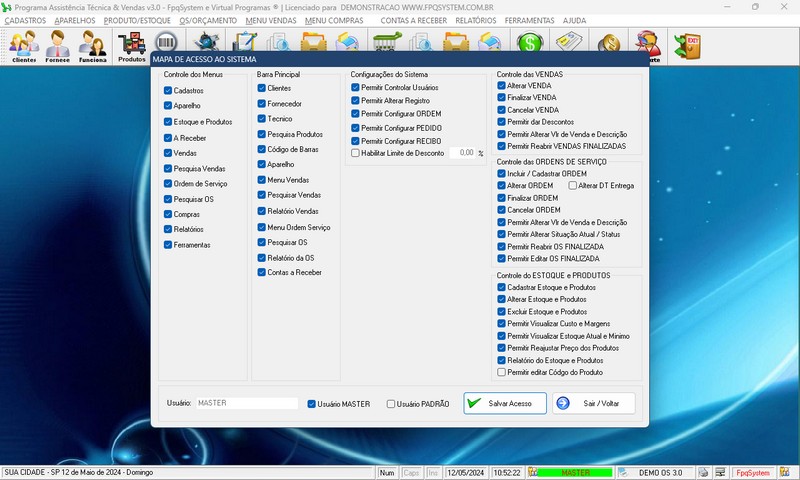The image size is (800, 480).
Task: Click the Salvar Acesso button
Action: [505, 403]
